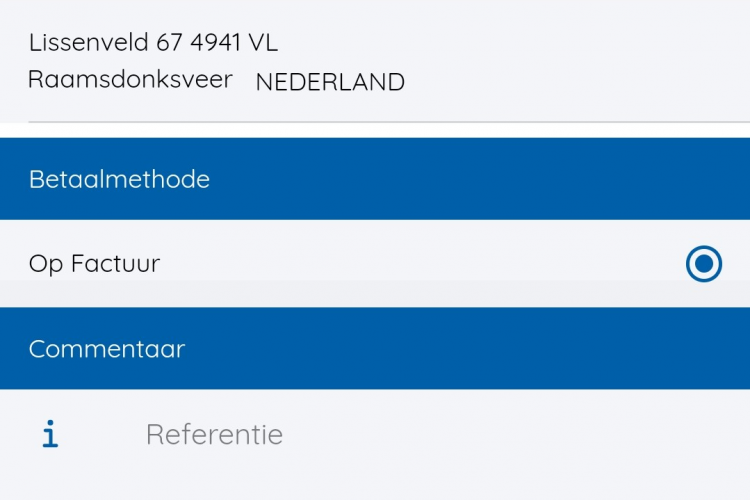Viewport: 750px width, 500px height.
Task: Tap the info icon beside Referentie
Action: click(x=50, y=434)
